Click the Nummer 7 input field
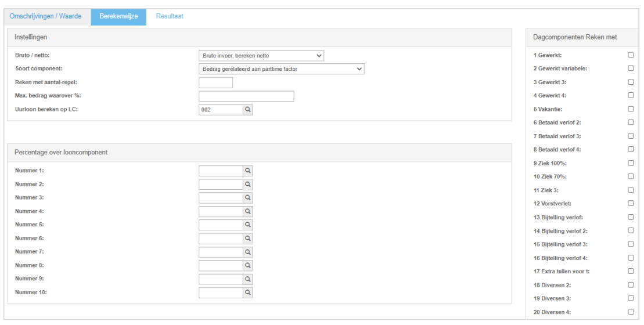 click(x=221, y=252)
